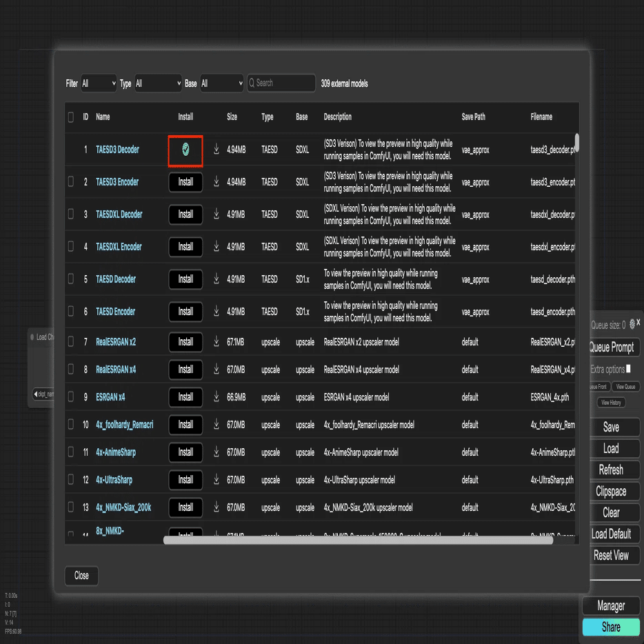Sort by the Base column header
644x644 pixels.
pyautogui.click(x=302, y=117)
